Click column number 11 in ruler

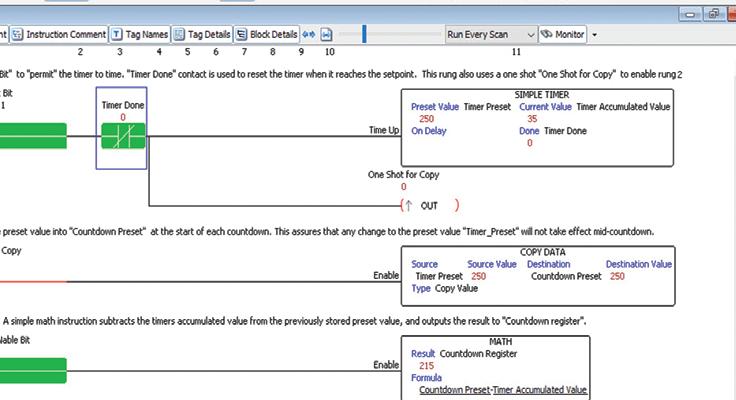coord(516,52)
